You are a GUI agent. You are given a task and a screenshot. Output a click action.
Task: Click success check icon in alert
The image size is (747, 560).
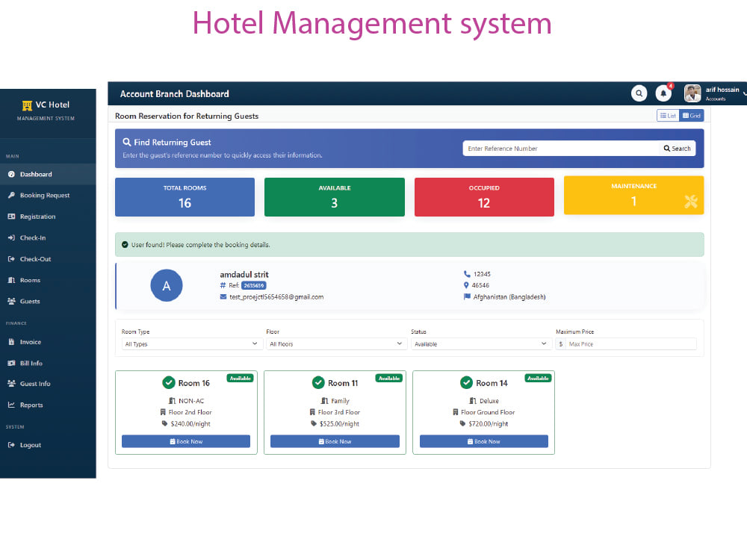[x=125, y=245]
